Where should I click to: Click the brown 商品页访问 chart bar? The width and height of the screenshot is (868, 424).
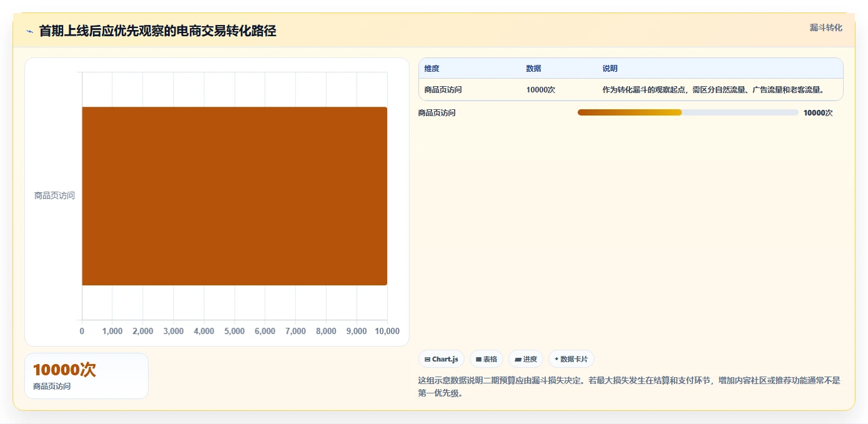[235, 196]
